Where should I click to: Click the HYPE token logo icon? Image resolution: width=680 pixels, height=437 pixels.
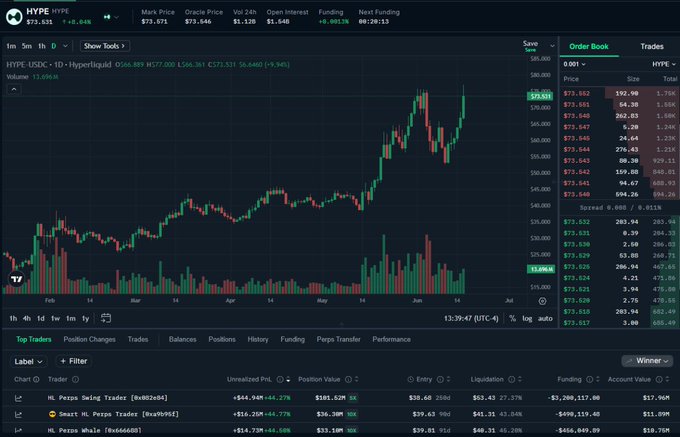[14, 17]
